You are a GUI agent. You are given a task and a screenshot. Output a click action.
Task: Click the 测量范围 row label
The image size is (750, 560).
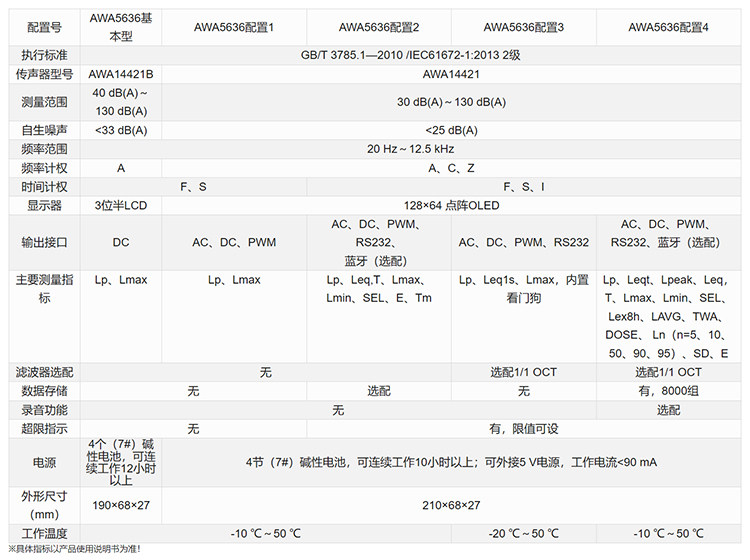44,102
